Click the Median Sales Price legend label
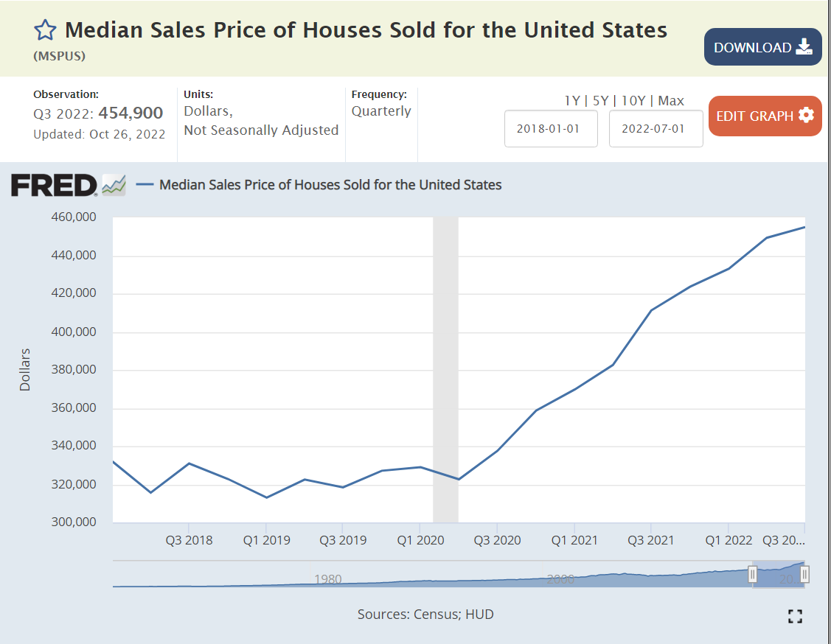831x644 pixels. (x=330, y=185)
